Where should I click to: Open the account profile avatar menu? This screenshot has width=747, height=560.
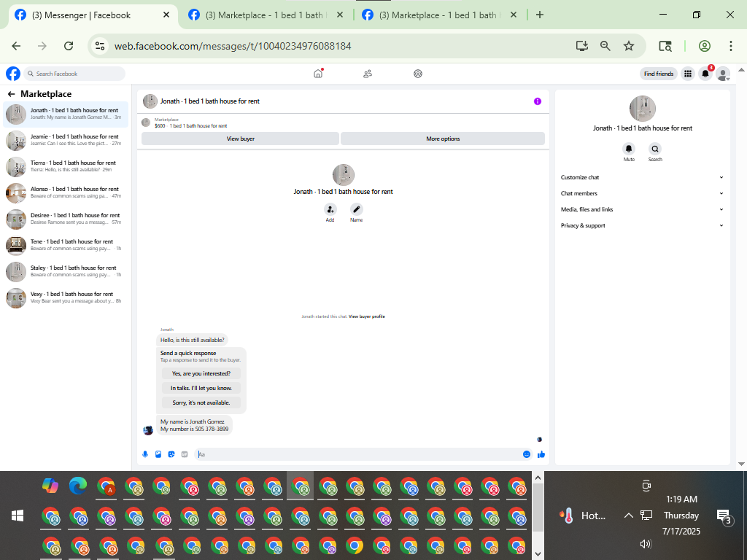click(723, 74)
